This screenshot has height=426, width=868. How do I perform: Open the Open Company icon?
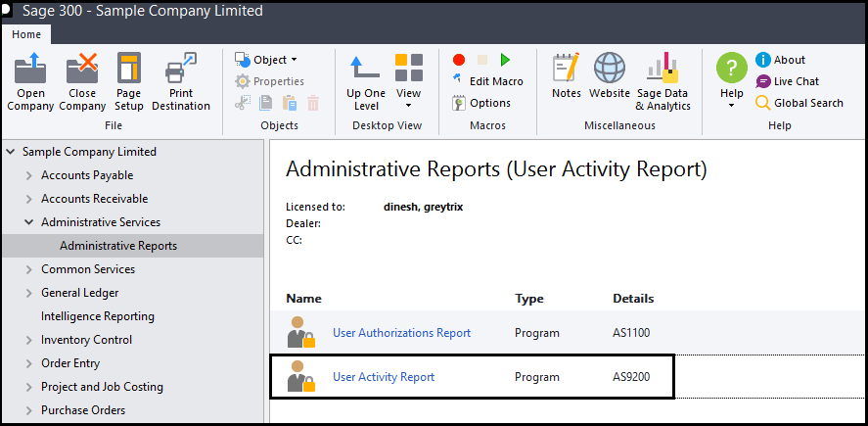(x=30, y=81)
